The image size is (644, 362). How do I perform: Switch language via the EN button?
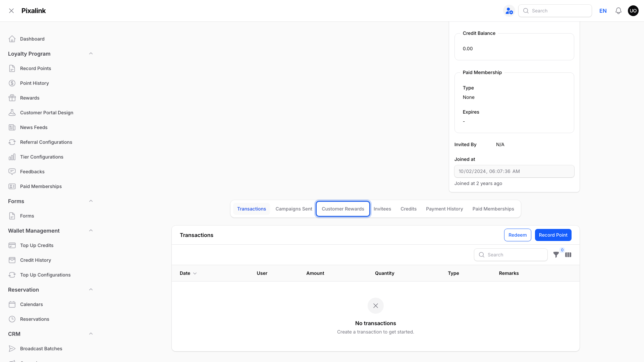point(603,11)
